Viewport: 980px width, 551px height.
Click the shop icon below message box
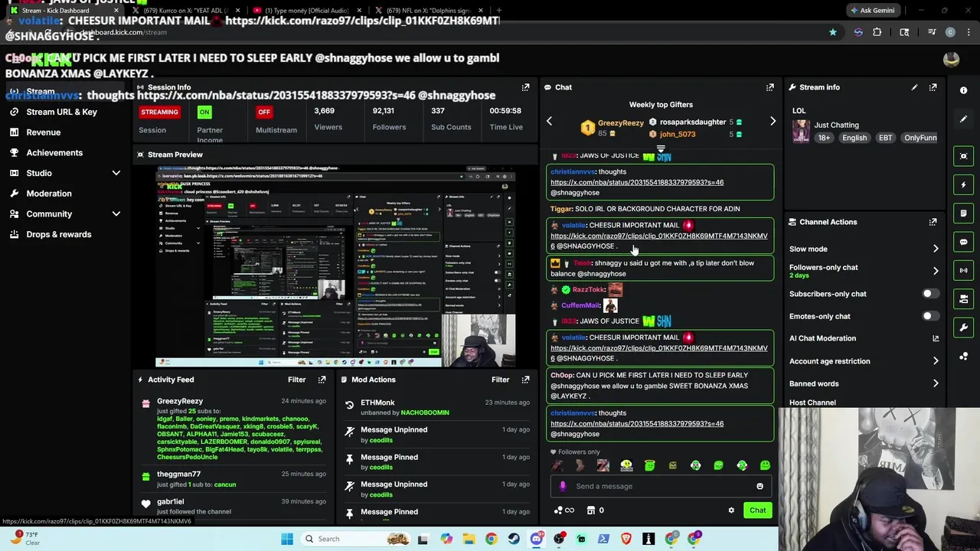point(591,510)
